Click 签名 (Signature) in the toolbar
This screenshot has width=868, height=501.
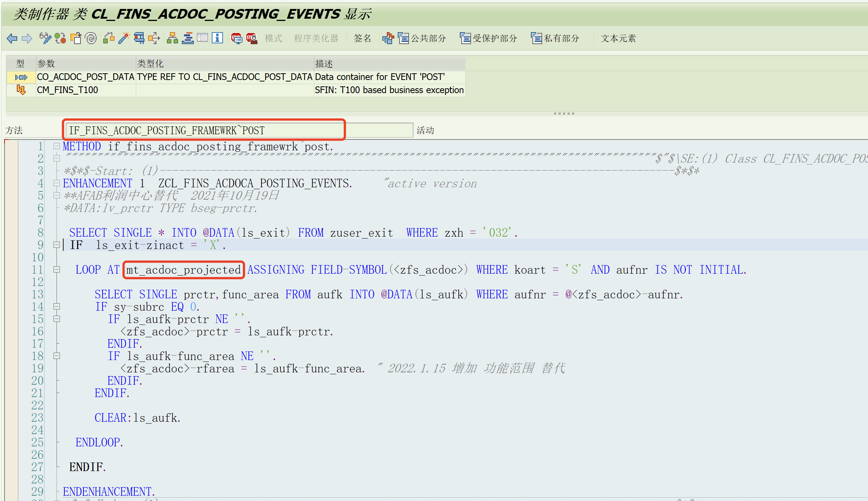(x=361, y=38)
